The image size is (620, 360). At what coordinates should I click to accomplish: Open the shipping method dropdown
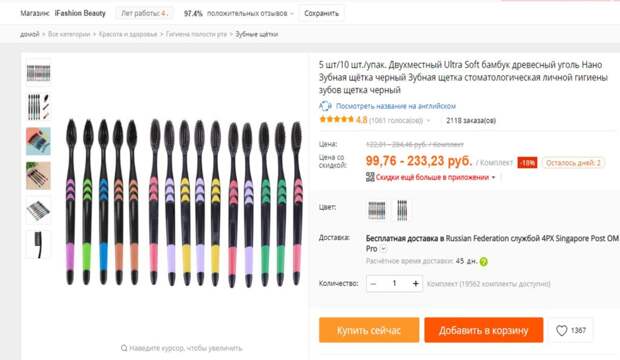(383, 249)
